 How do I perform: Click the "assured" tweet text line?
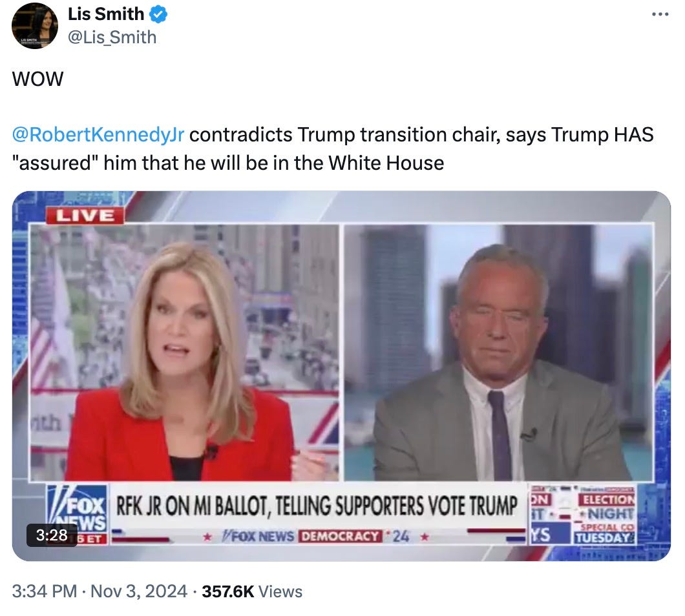coord(228,163)
